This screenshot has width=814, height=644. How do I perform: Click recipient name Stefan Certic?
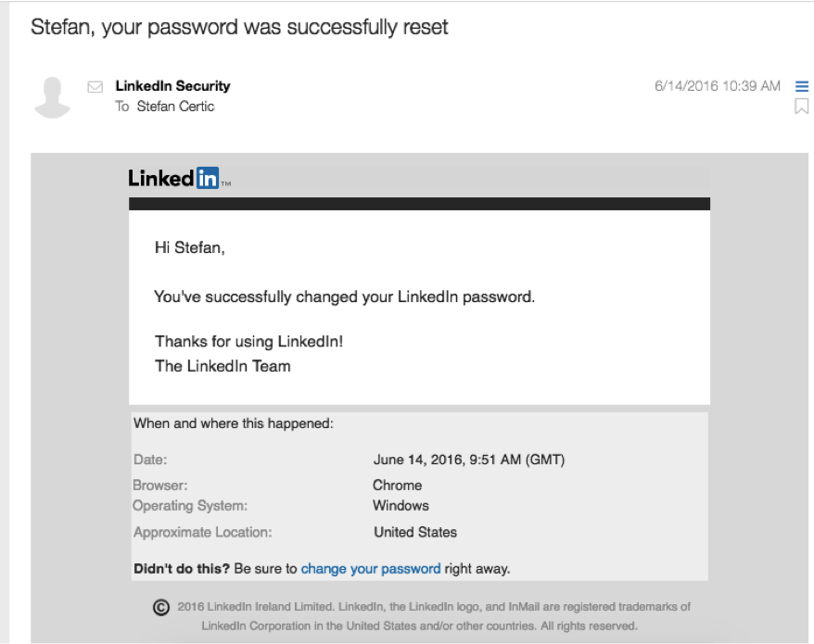click(175, 107)
